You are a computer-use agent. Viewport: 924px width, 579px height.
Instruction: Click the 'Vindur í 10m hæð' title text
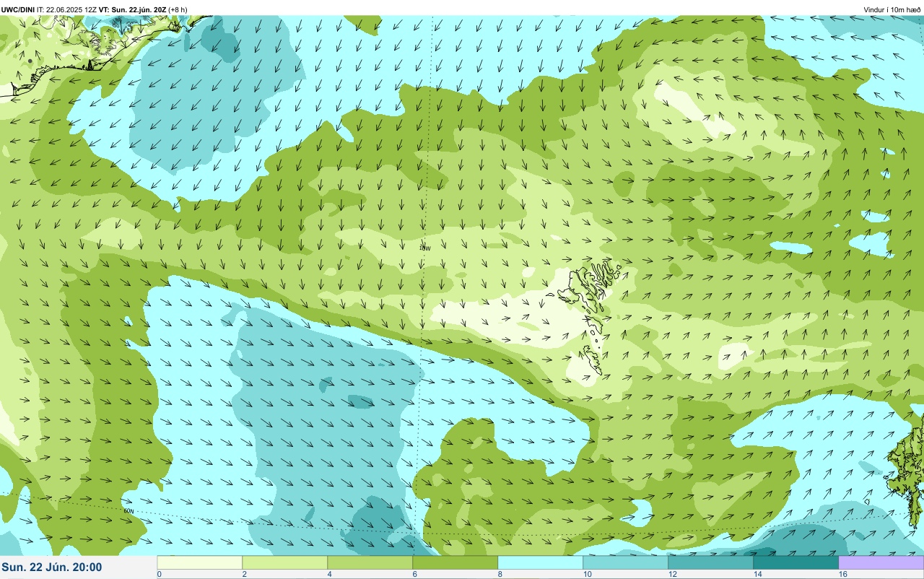tap(892, 9)
